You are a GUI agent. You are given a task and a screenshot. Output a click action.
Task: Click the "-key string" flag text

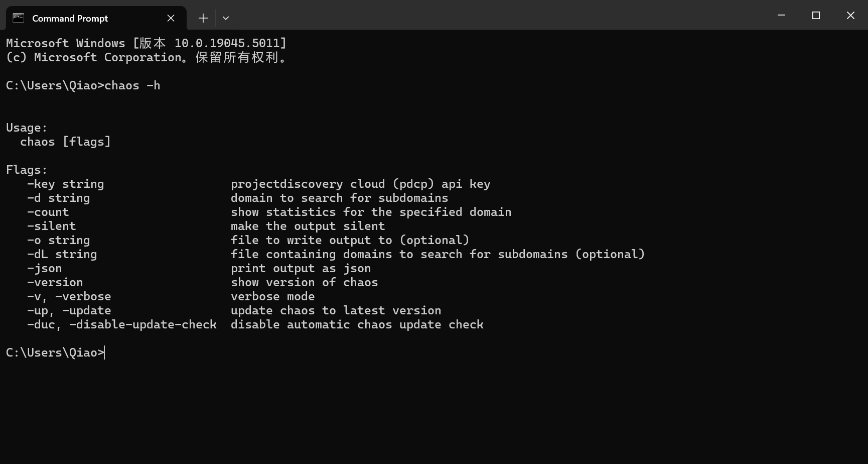pos(65,184)
